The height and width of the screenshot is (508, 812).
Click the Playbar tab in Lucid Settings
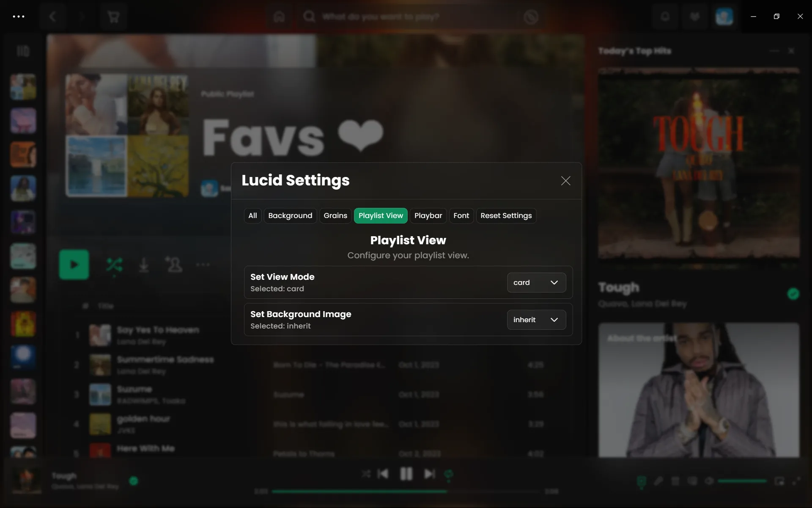tap(428, 215)
